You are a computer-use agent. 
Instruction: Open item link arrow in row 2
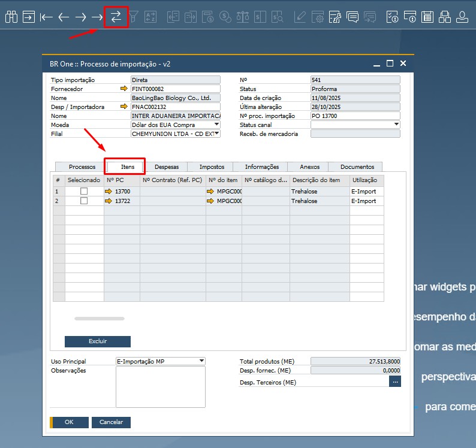(210, 201)
